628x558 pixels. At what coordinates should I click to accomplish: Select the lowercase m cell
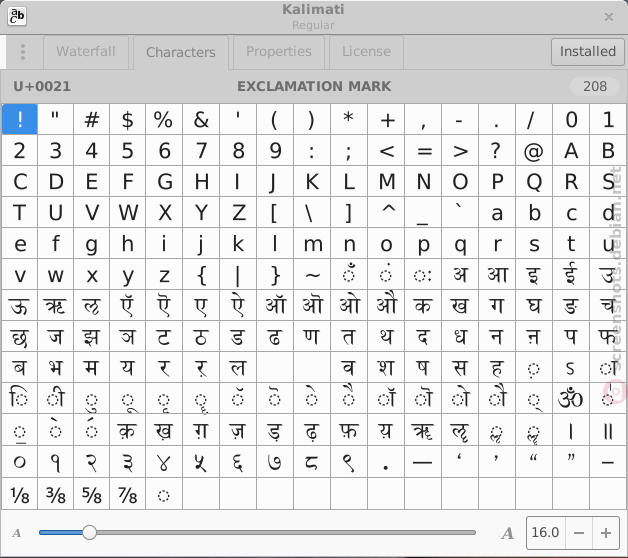312,244
